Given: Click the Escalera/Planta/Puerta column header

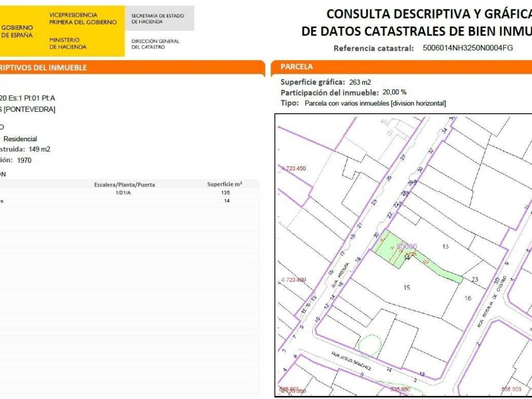Looking at the screenshot, I should coord(124,184).
